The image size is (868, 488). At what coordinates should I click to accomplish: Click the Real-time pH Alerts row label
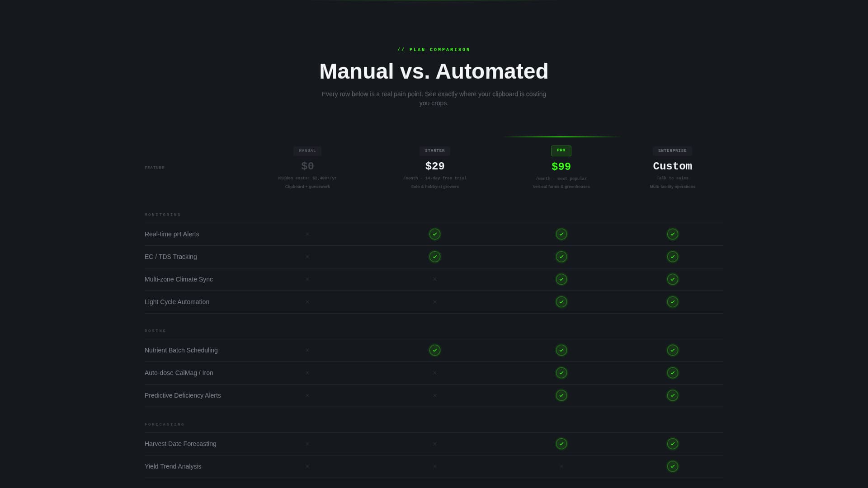pyautogui.click(x=172, y=234)
